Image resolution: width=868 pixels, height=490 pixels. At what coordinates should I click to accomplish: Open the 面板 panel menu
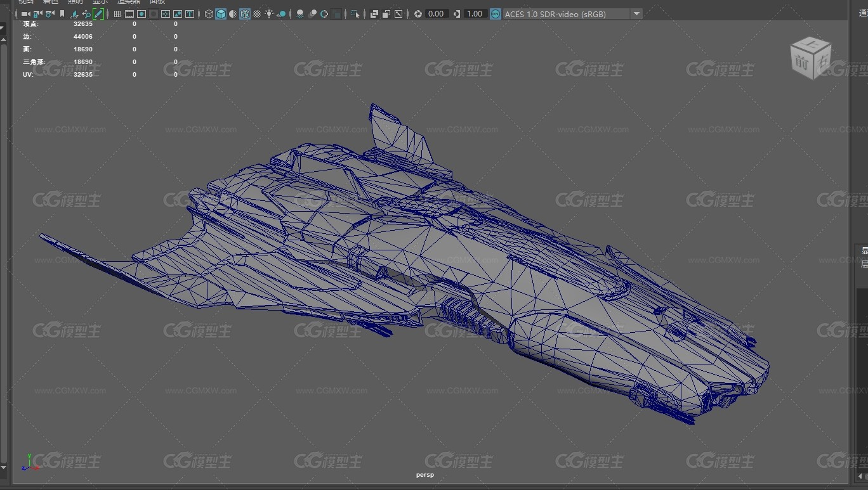pos(157,2)
